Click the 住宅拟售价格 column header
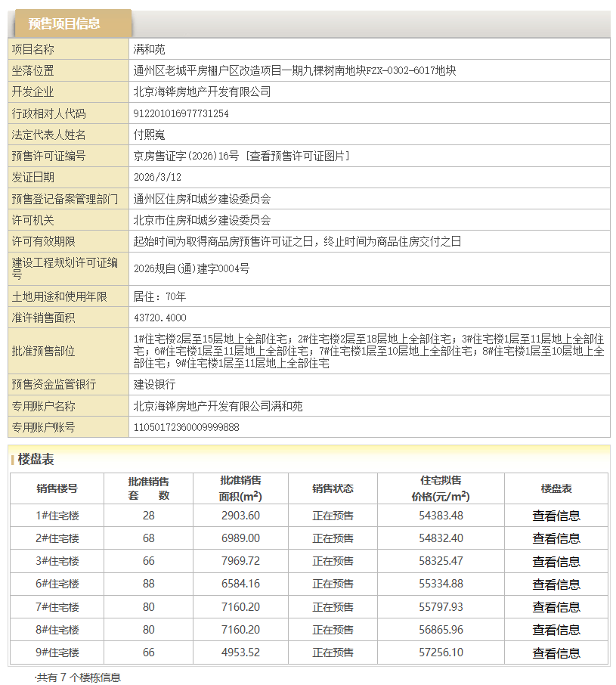 coord(441,488)
